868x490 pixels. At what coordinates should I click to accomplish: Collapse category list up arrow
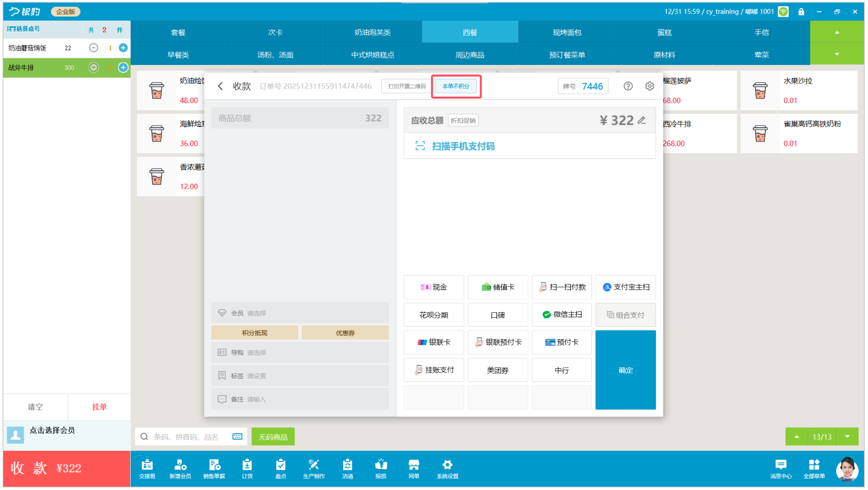coord(837,32)
